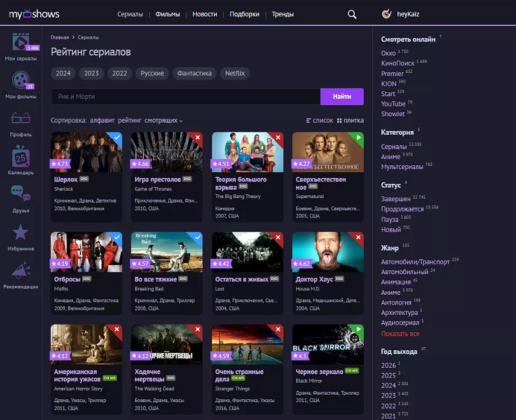Viewport: 516px width, 420px height.
Task: Open My series sidebar icon
Action: (21, 43)
